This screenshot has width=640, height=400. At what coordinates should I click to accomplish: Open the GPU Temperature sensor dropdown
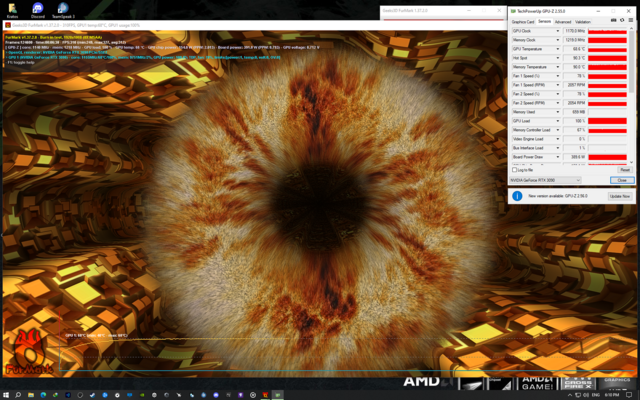click(x=558, y=49)
